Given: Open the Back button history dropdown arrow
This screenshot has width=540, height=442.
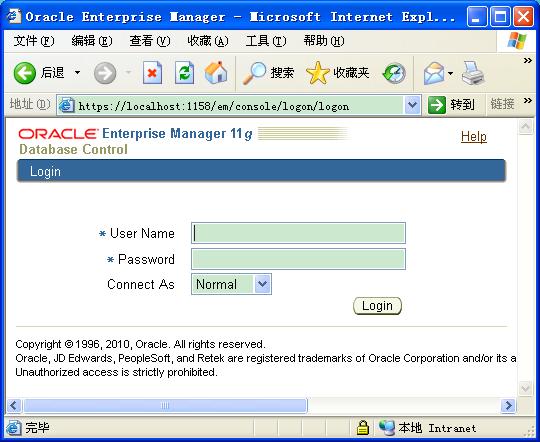Looking at the screenshot, I should click(77, 72).
